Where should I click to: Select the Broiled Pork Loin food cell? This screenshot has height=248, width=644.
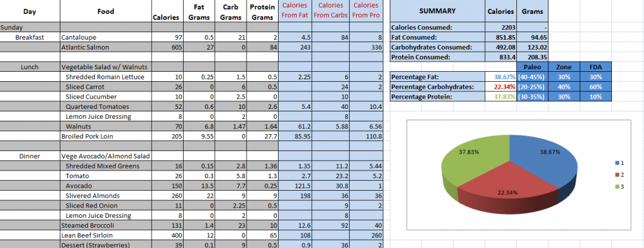click(106, 136)
